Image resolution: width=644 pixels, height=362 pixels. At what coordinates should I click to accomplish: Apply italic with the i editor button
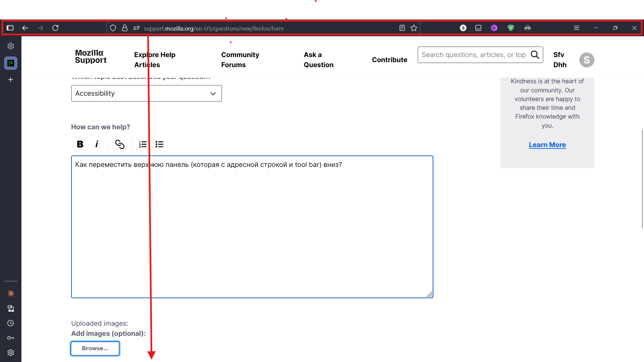click(97, 144)
